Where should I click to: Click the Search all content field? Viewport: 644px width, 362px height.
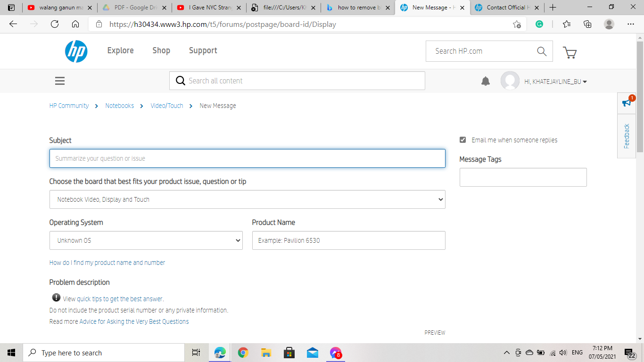pos(297,81)
